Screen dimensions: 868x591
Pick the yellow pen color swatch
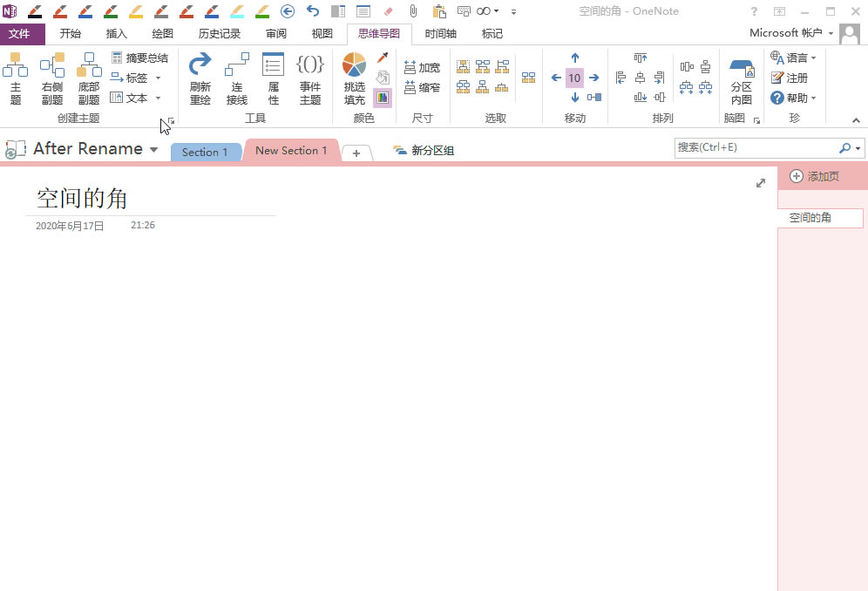(x=135, y=11)
